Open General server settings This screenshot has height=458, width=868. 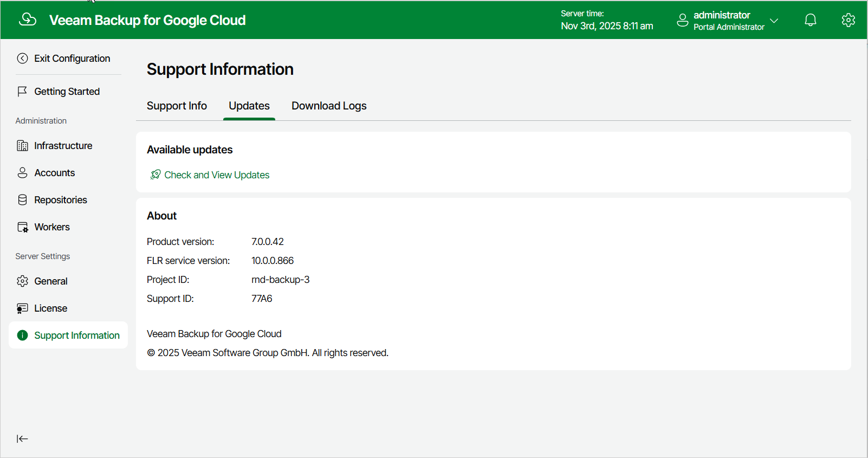pyautogui.click(x=51, y=281)
